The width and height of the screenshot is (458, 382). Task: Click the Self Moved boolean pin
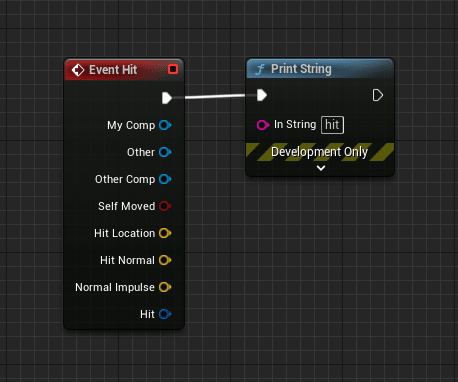click(x=165, y=206)
